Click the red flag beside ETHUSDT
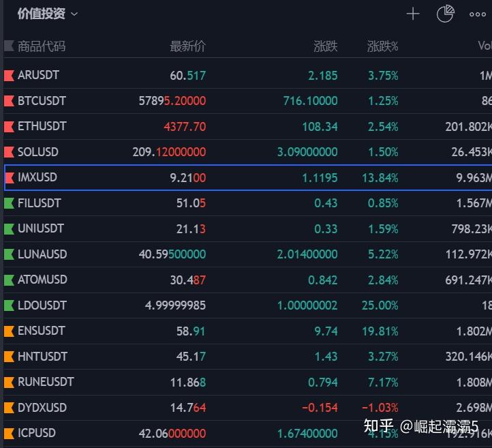This screenshot has height=448, width=492. pos(9,127)
